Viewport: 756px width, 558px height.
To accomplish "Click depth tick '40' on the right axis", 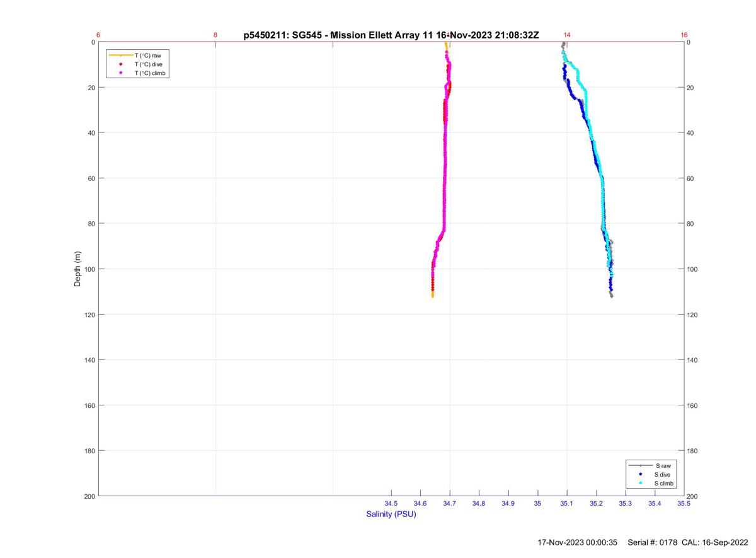I will [x=690, y=133].
